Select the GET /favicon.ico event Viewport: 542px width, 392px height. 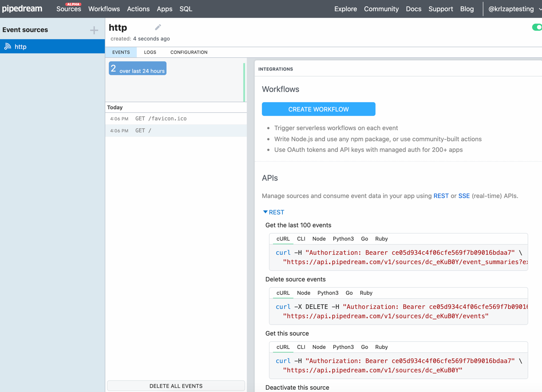176,119
